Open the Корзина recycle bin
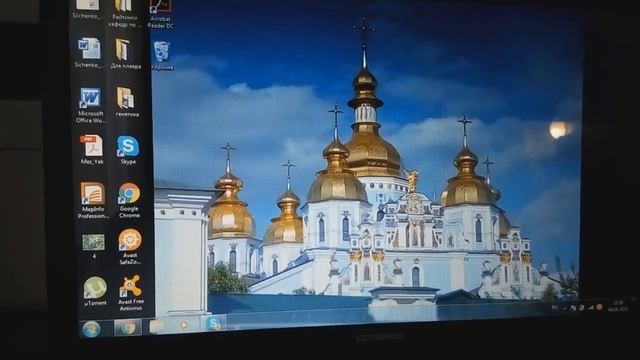The width and height of the screenshot is (640, 360). [162, 56]
